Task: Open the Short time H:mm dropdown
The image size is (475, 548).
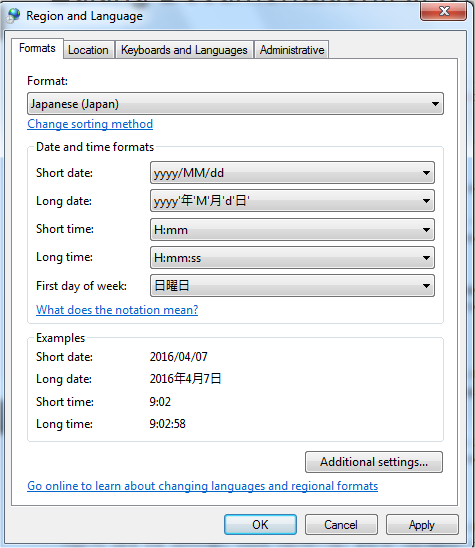Action: pyautogui.click(x=292, y=230)
